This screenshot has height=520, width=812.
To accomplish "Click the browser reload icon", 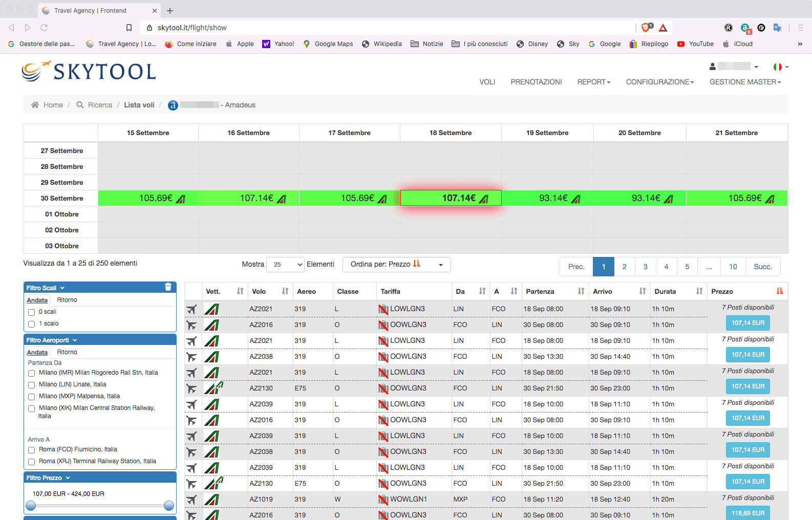I will [x=44, y=28].
